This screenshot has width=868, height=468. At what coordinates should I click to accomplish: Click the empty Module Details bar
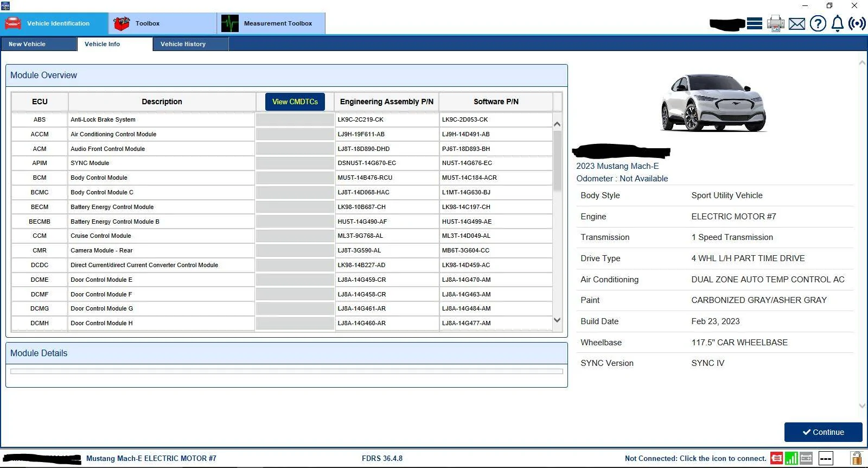pyautogui.click(x=286, y=371)
